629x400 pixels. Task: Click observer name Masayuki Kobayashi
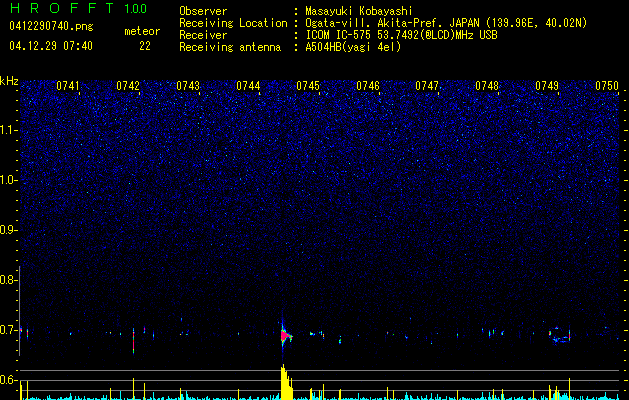[358, 11]
